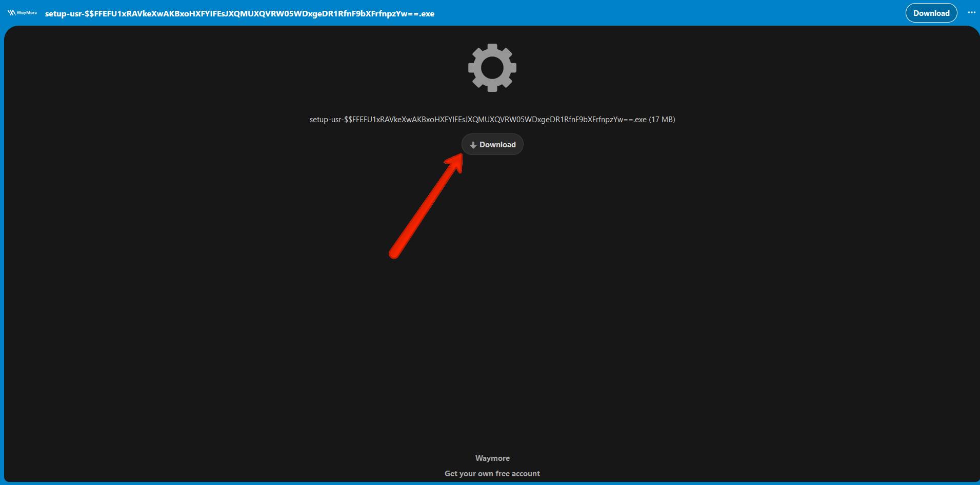Click the gear file type icon
The width and height of the screenshot is (980, 485).
(x=492, y=68)
